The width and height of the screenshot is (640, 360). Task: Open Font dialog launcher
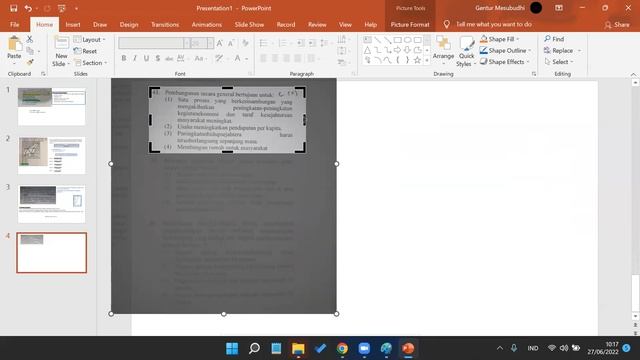click(x=250, y=74)
